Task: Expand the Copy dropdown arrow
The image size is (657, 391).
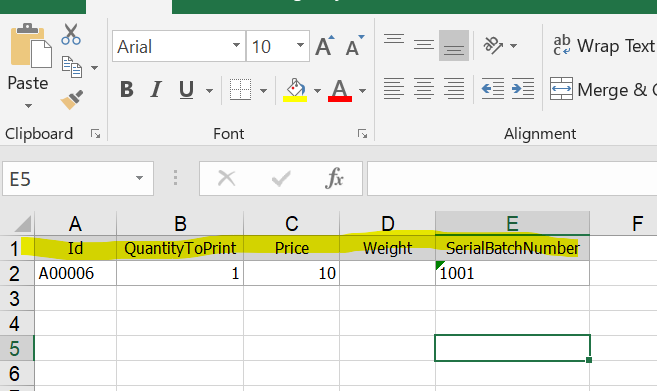Action: (x=95, y=67)
